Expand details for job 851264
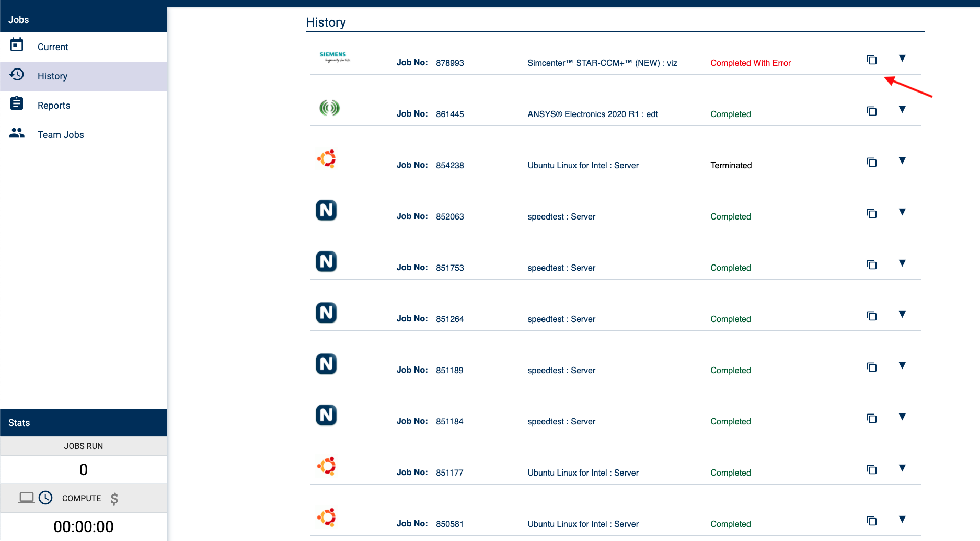 pos(902,314)
